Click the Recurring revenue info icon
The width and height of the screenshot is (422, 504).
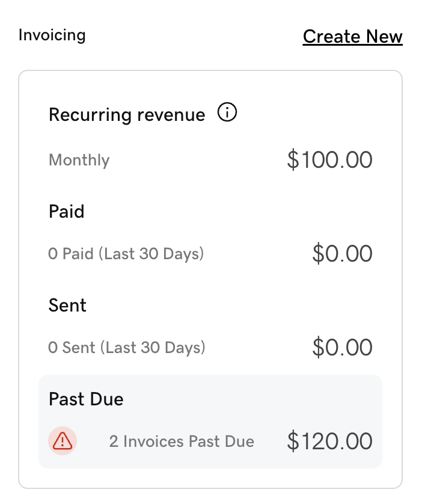(227, 112)
